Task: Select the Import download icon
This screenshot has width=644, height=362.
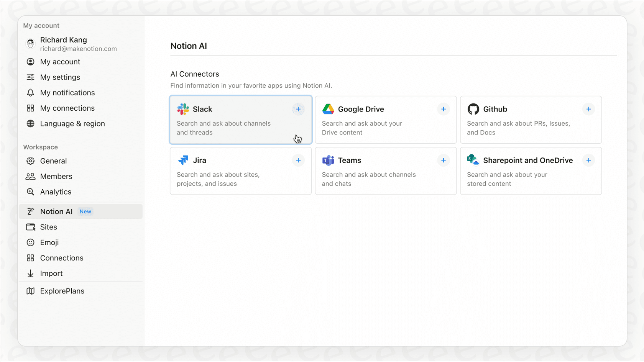Action: tap(30, 273)
